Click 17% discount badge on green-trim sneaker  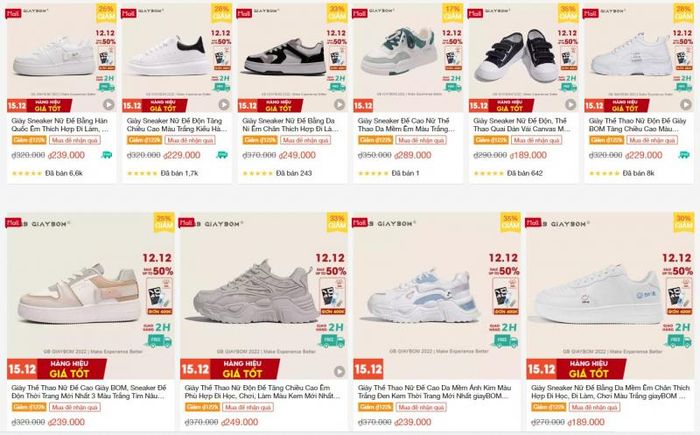click(x=452, y=13)
